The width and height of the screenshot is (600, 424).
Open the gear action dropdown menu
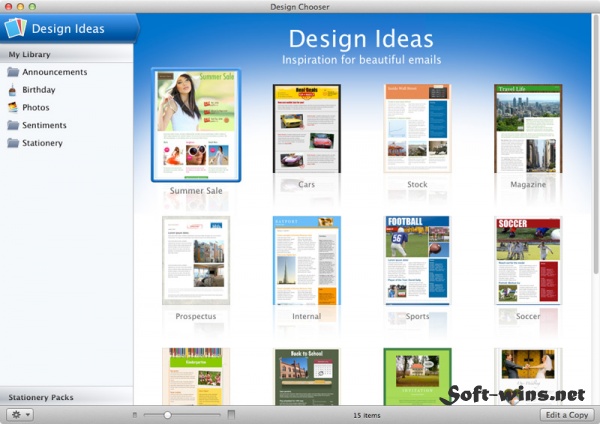tap(20, 414)
